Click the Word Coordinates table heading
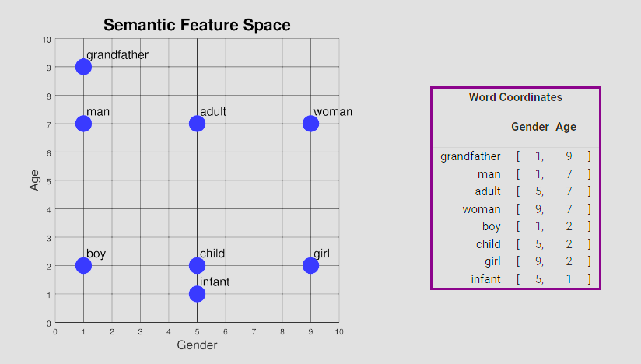 click(x=516, y=97)
